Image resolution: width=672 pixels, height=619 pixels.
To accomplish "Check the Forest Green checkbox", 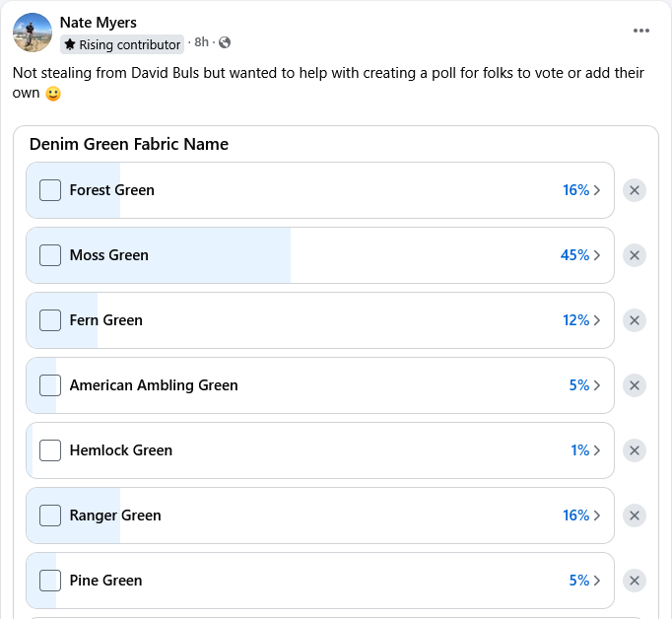I will [x=50, y=190].
